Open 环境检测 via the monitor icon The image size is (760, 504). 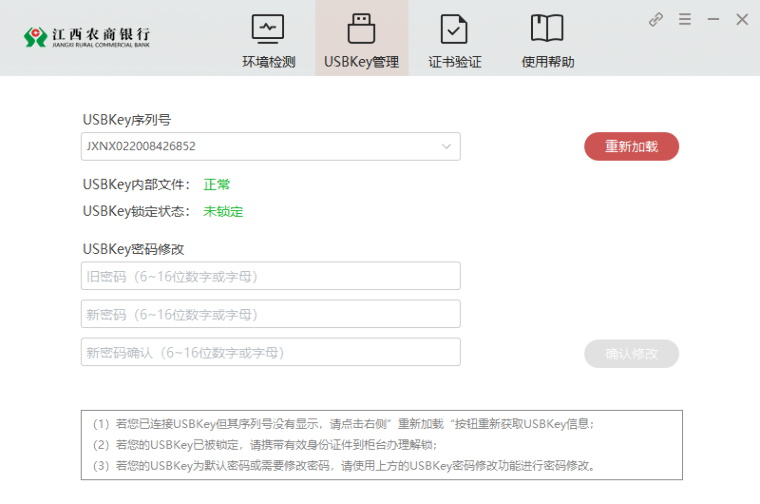pos(268,28)
